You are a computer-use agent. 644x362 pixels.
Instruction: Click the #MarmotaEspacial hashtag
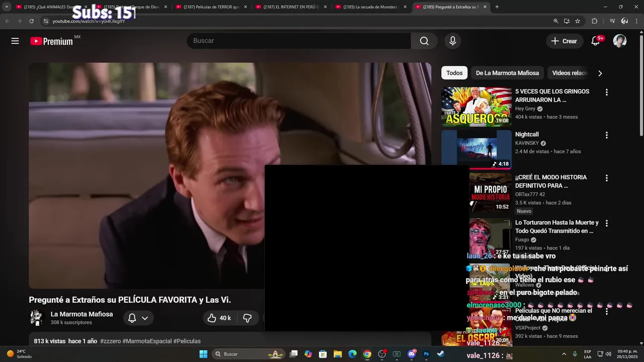(x=147, y=341)
